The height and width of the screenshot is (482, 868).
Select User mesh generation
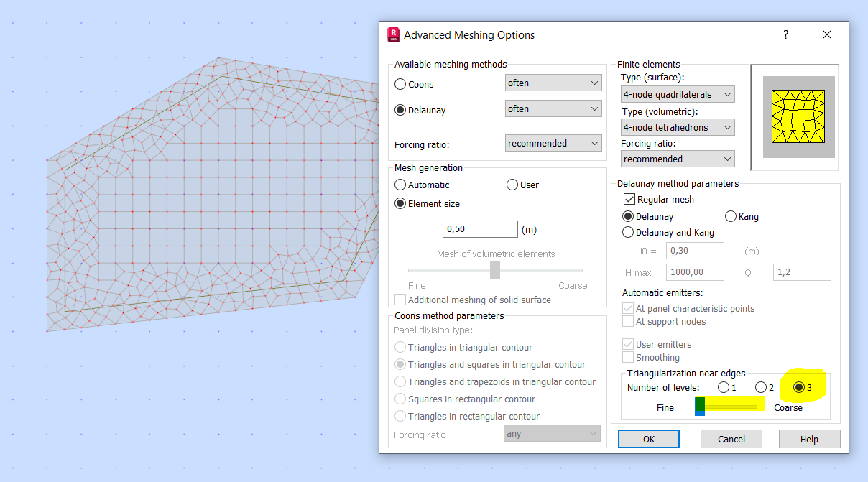[x=511, y=185]
